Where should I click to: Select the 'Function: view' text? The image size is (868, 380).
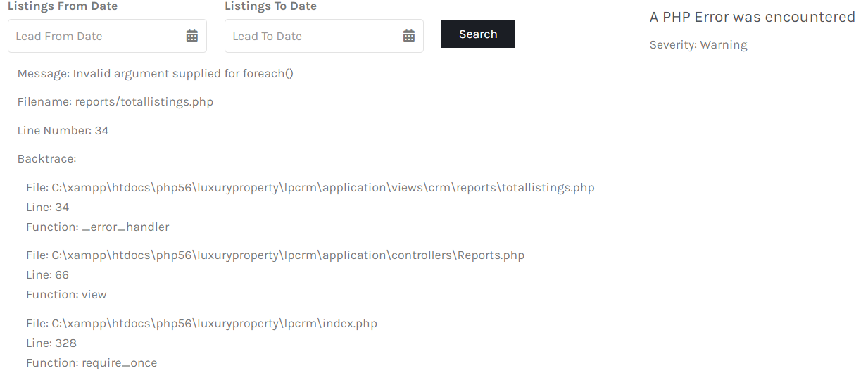click(x=66, y=295)
